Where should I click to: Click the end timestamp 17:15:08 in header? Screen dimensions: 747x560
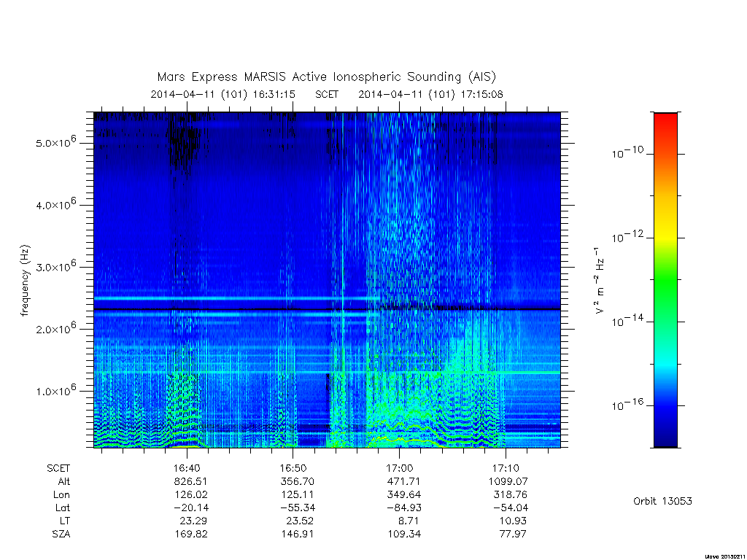point(481,94)
